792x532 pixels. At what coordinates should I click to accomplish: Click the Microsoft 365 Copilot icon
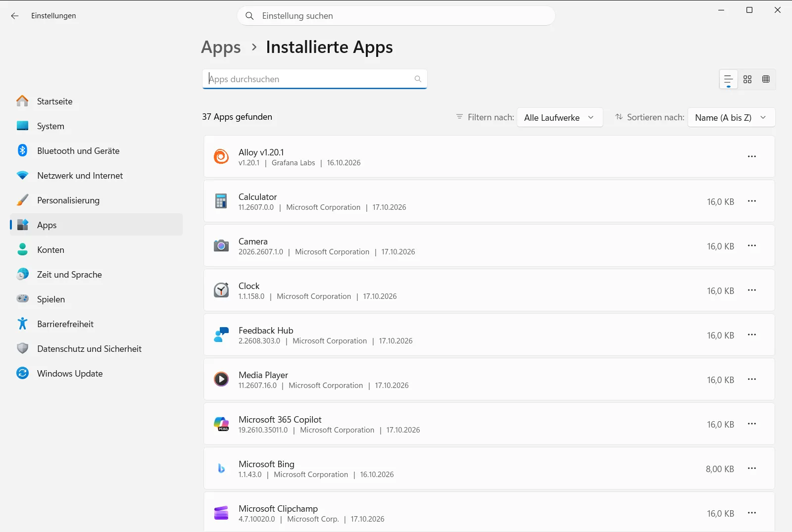point(221,424)
